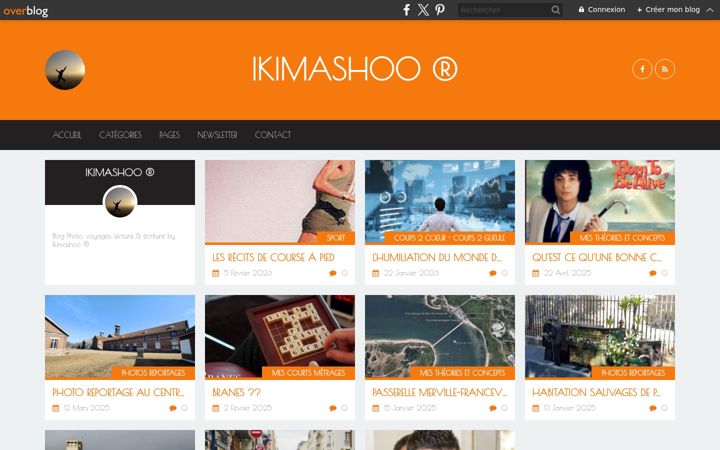Screen dimensions: 720x450
Task: Open the Connexion login link
Action: coord(602,10)
